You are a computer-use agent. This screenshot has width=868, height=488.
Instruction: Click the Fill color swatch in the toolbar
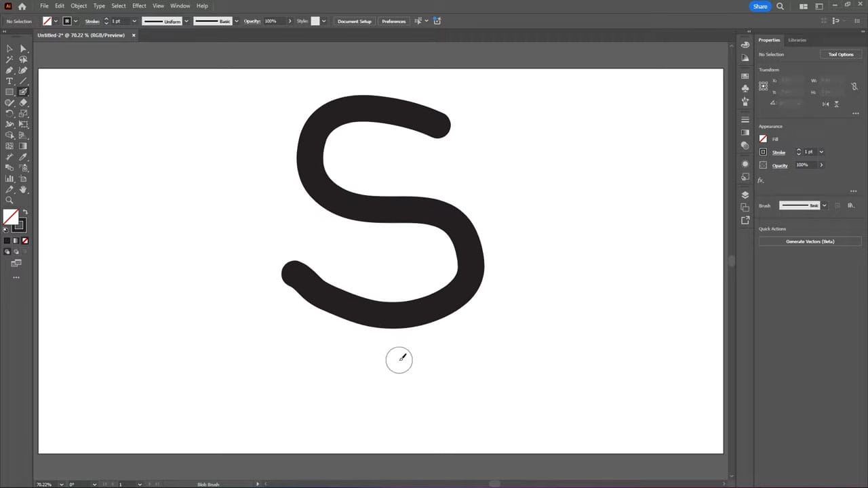(x=12, y=218)
